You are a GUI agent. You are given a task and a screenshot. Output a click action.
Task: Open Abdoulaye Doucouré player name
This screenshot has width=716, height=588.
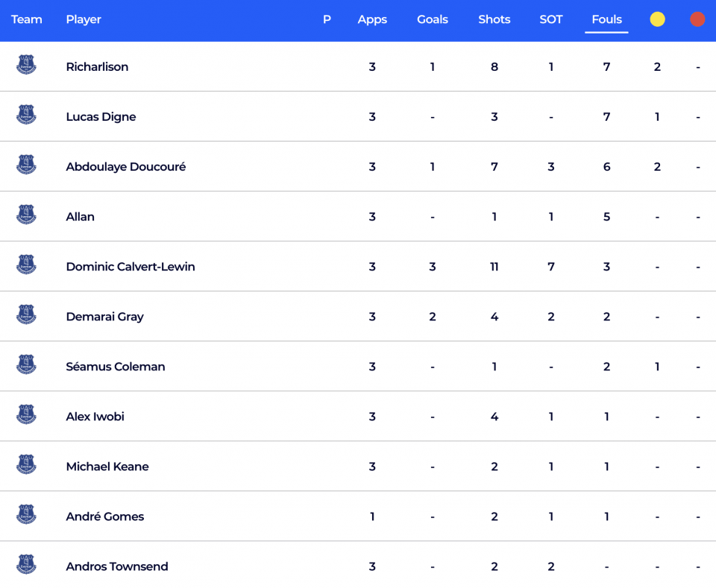click(x=125, y=166)
